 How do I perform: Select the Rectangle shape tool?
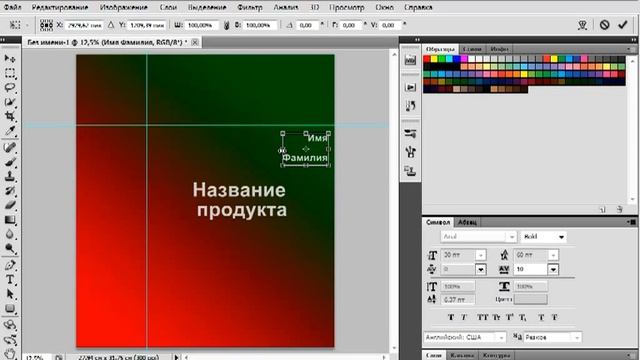[x=10, y=309]
